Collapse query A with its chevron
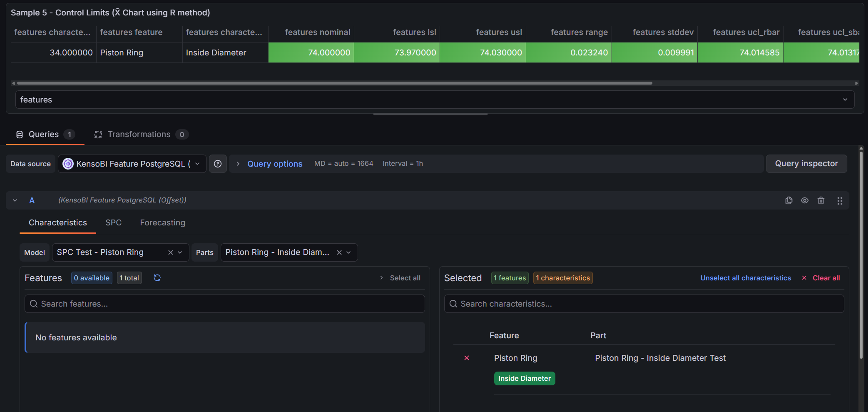 point(15,200)
